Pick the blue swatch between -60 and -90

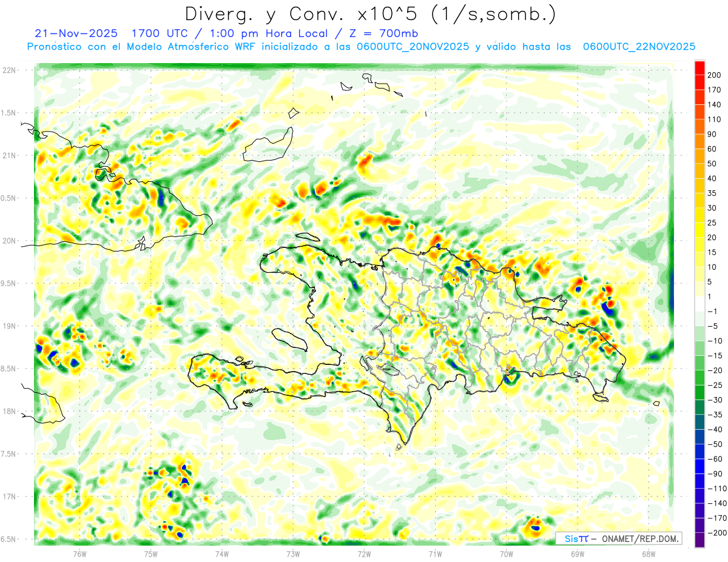tap(699, 466)
